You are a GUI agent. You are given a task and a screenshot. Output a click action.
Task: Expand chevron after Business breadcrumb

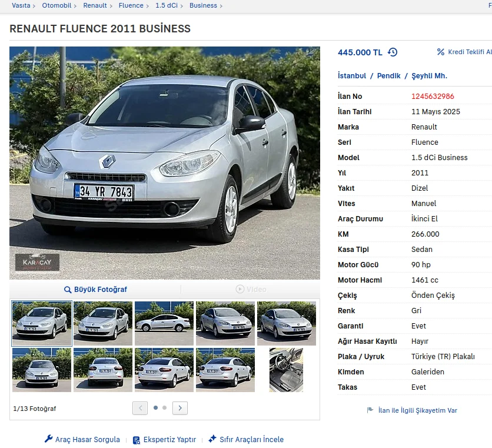tap(221, 6)
